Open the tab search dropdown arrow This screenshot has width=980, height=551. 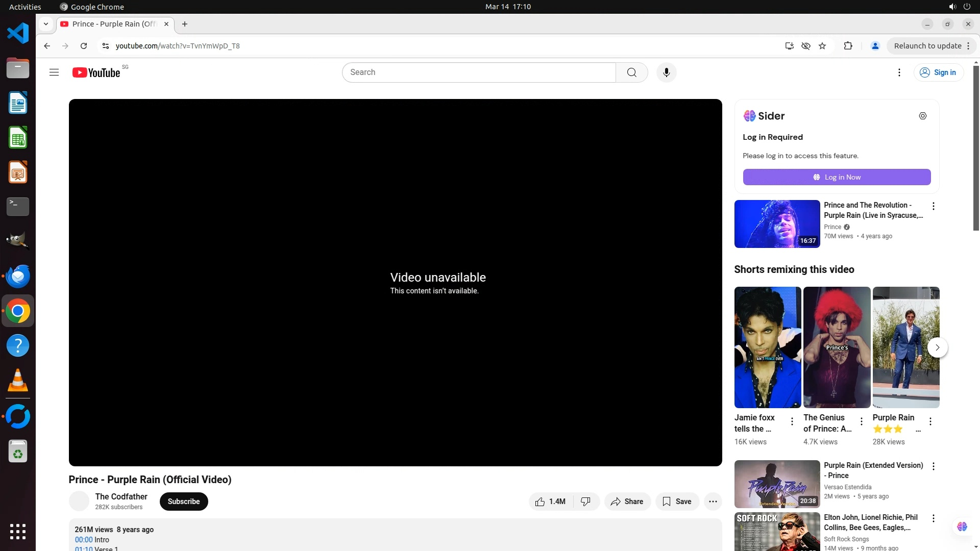pos(46,24)
